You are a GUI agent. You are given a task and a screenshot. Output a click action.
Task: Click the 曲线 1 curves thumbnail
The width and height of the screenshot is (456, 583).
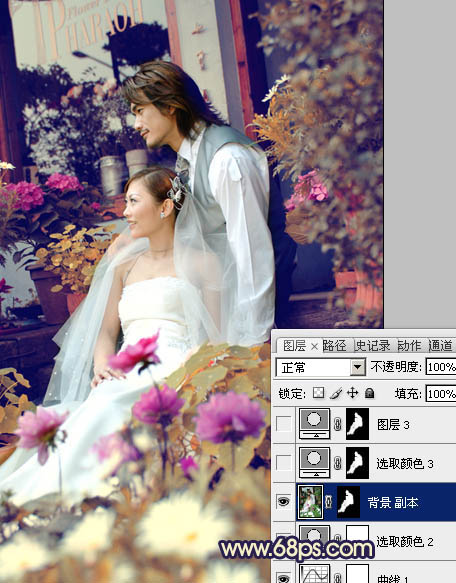pos(314,574)
